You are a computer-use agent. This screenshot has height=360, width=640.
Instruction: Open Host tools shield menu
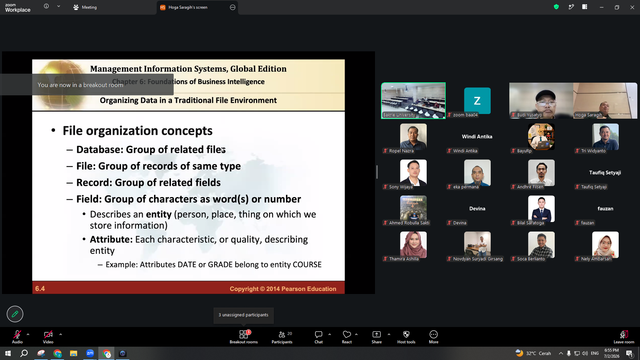coord(406,337)
